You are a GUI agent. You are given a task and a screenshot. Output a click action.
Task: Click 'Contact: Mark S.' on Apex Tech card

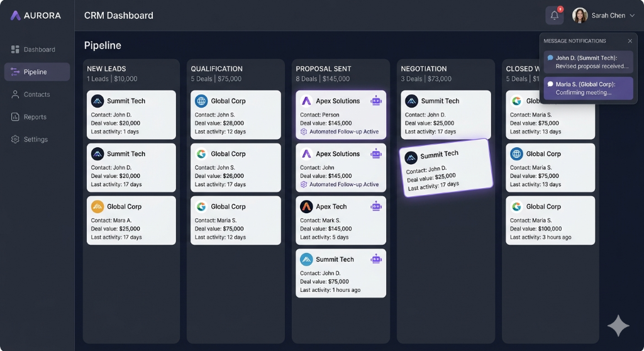(x=320, y=220)
